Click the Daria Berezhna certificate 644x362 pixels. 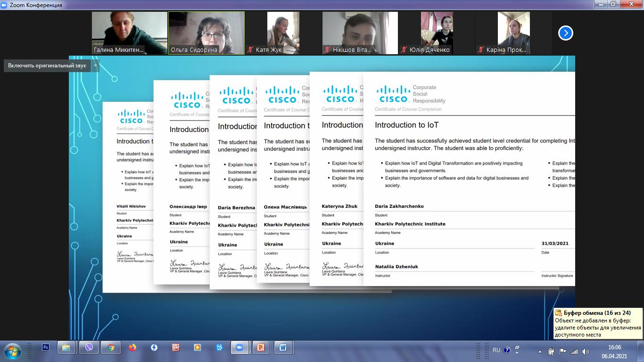click(233, 182)
